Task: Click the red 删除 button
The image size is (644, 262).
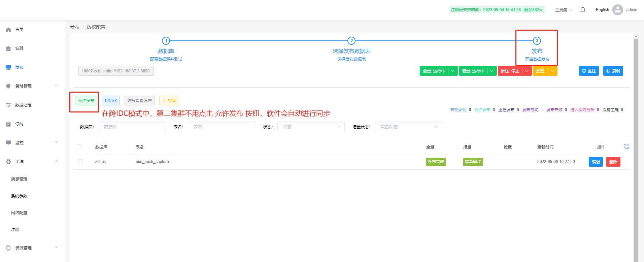Action: 613,162
